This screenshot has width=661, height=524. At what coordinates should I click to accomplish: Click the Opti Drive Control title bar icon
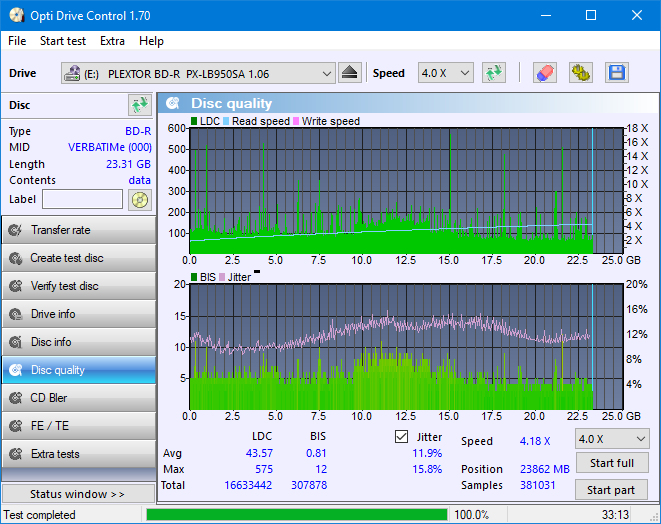point(17,16)
